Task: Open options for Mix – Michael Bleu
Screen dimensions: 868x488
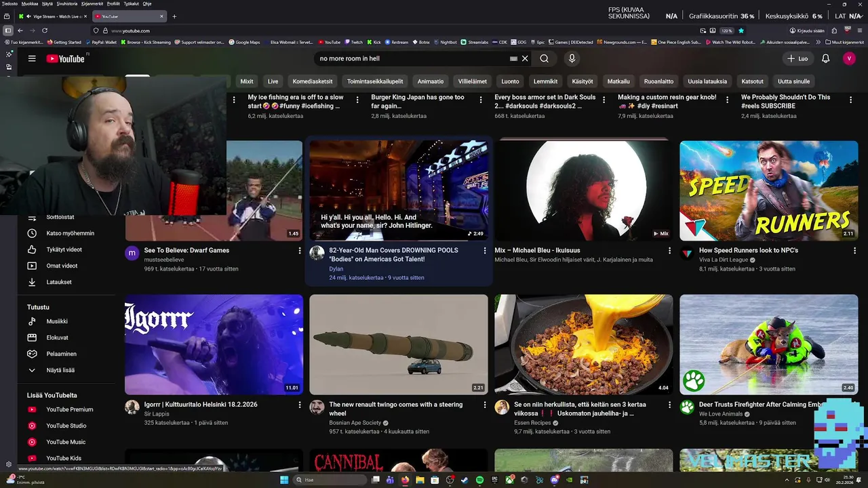Action: tap(669, 251)
